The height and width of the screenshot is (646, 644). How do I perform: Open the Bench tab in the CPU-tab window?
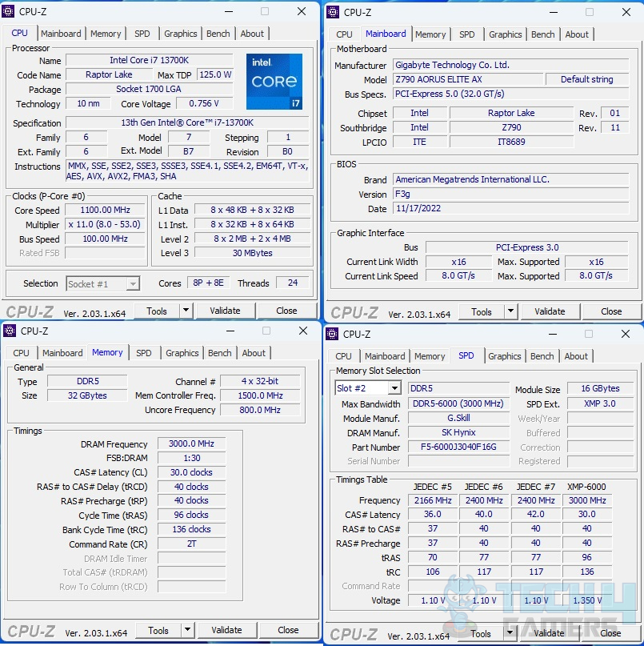pyautogui.click(x=218, y=34)
